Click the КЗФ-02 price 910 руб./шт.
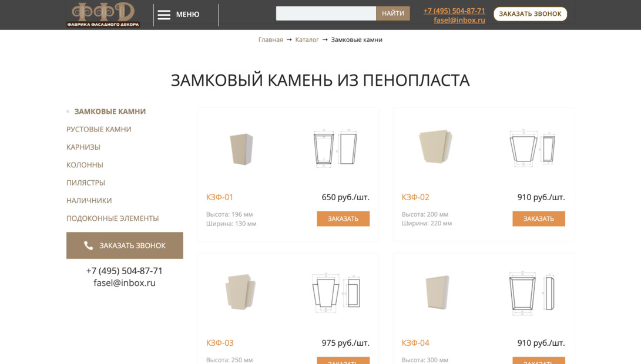This screenshot has height=364, width=641. (x=541, y=197)
